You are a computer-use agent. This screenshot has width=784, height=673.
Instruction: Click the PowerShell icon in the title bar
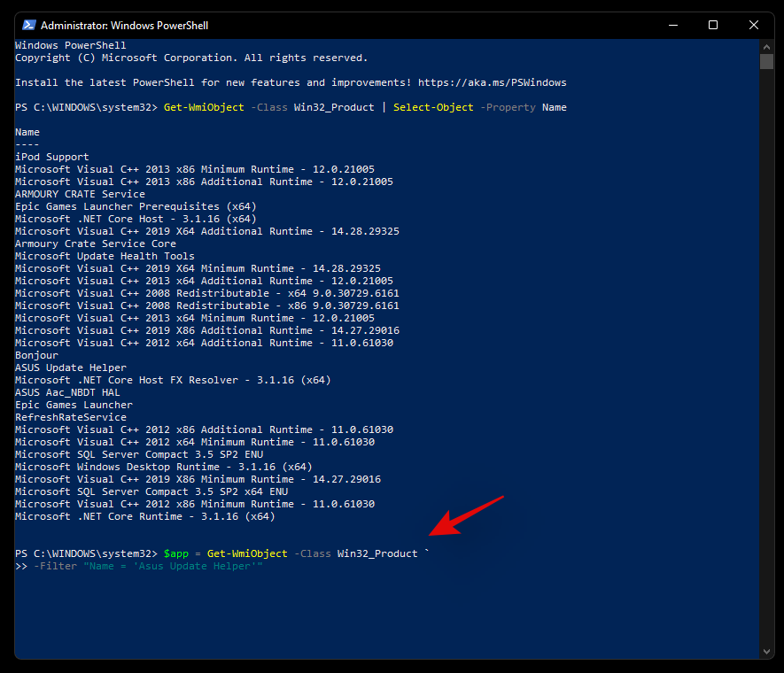pyautogui.click(x=27, y=25)
